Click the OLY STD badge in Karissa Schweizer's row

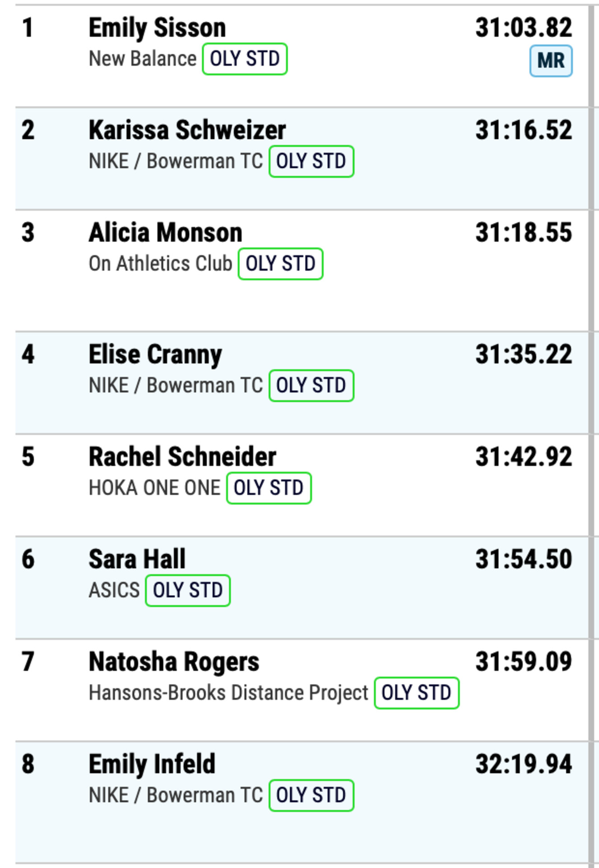tap(311, 161)
